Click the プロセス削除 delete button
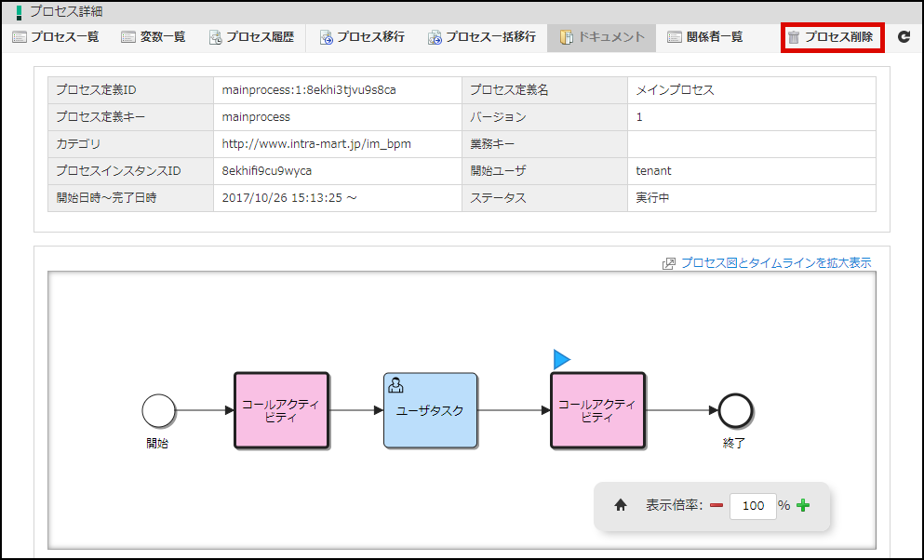 pos(832,37)
